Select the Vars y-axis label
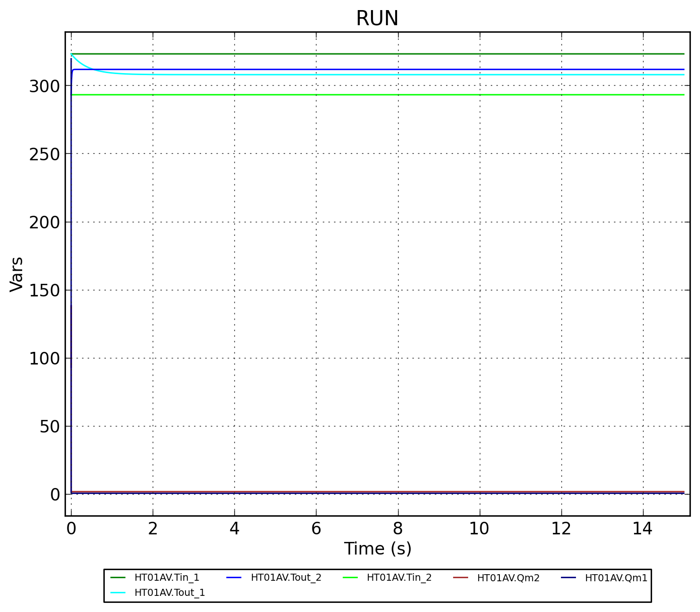Viewport: 700px width, 612px height. pos(17,274)
